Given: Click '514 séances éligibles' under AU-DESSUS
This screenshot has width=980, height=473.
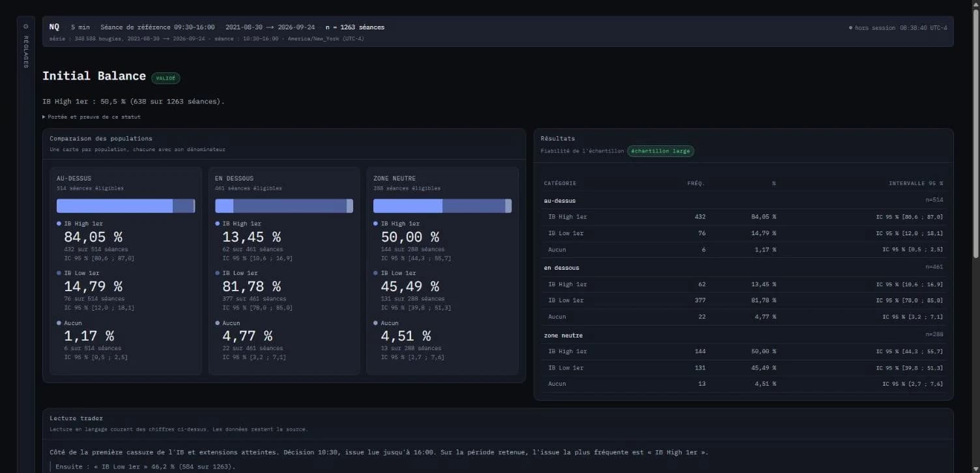Looking at the screenshot, I should [90, 188].
